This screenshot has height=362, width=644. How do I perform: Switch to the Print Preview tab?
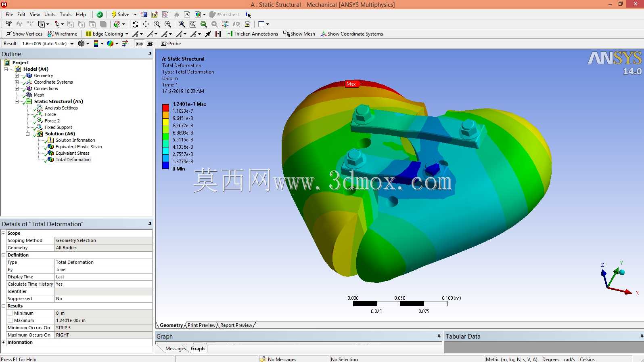coord(201,325)
